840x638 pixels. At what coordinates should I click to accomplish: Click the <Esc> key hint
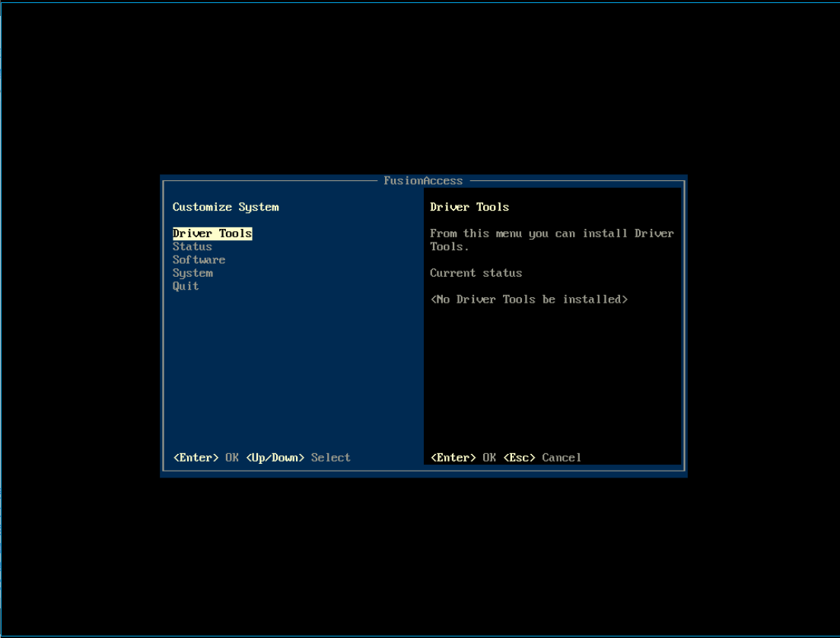click(x=519, y=458)
